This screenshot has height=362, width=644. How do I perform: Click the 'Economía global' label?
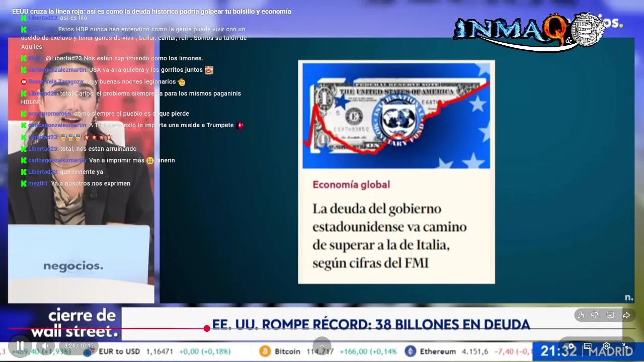351,185
